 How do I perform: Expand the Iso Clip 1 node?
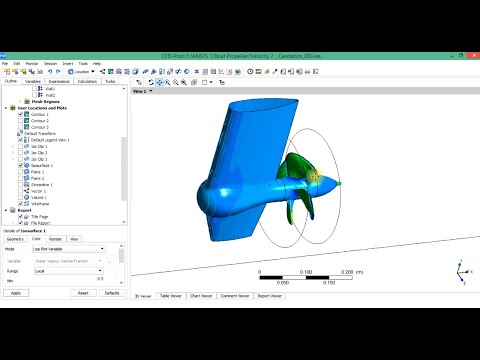pyautogui.click(x=13, y=146)
